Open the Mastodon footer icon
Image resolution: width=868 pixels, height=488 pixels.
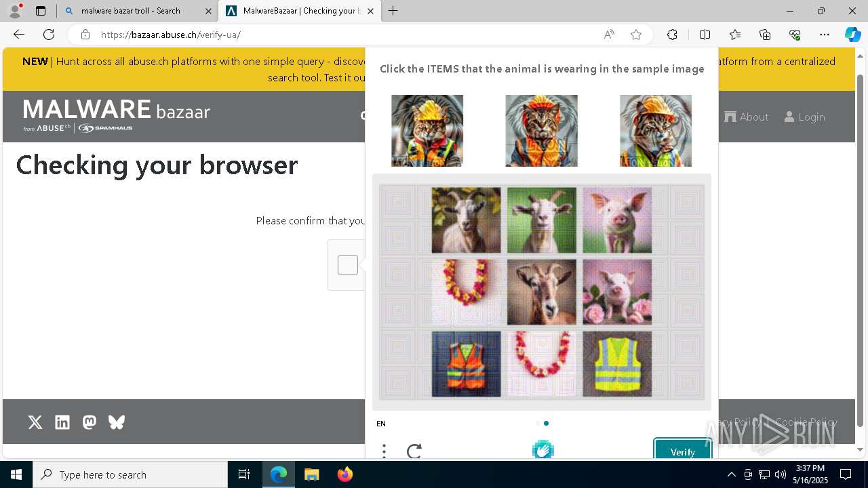[x=90, y=422]
